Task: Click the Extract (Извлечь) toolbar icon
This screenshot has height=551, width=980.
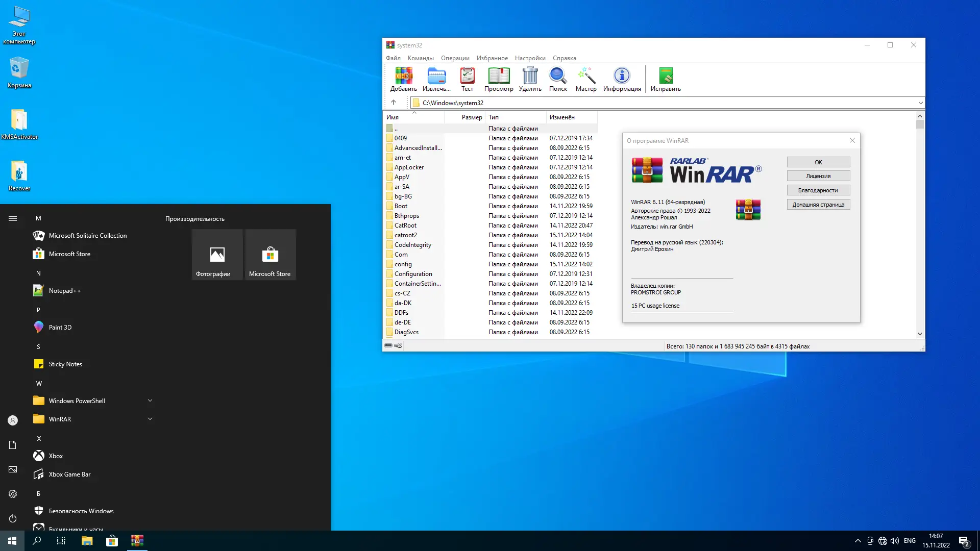Action: 436,77
